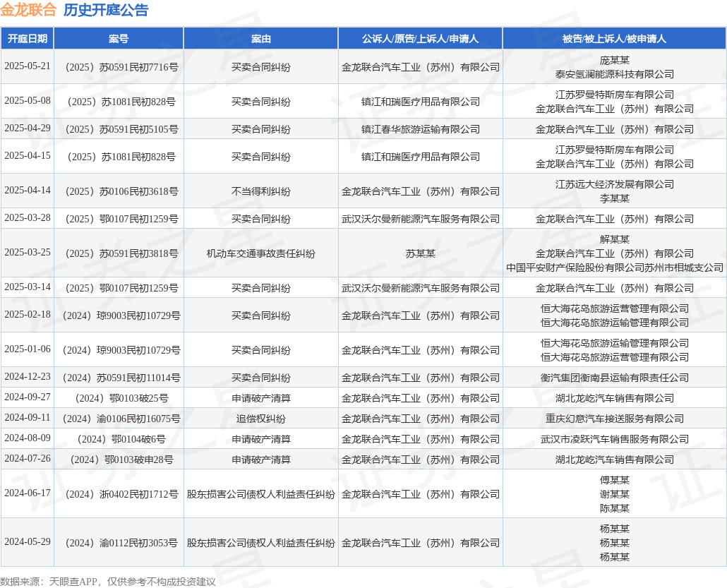Click defendant 泰安氢澜能源科技有限公司
The image size is (727, 588).
coord(614,74)
